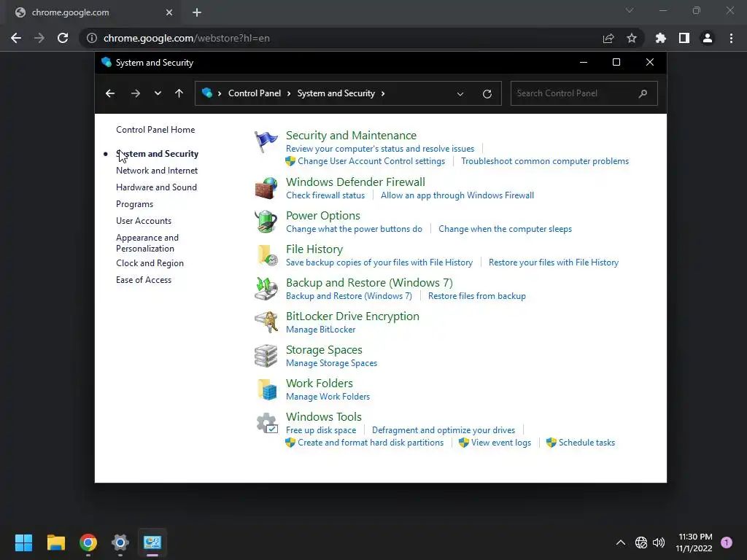747x560 pixels.
Task: Go forward in Control Panel navigation
Action: coord(135,93)
